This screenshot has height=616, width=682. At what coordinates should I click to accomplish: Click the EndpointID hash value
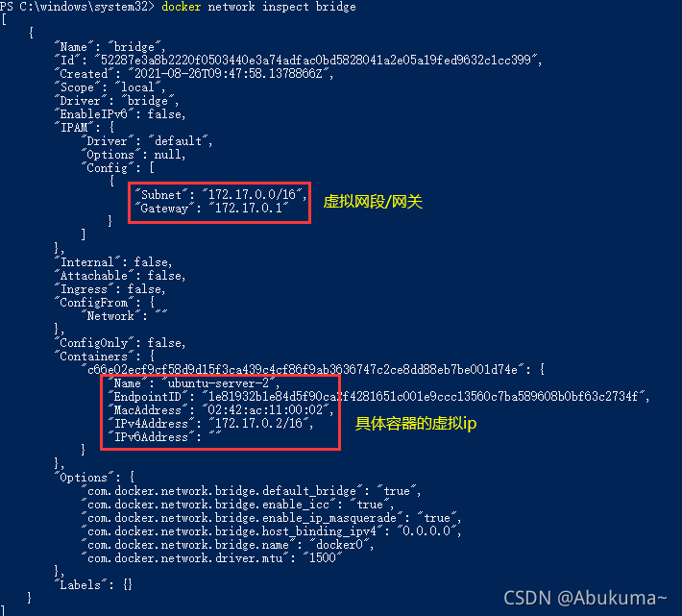tap(424, 396)
